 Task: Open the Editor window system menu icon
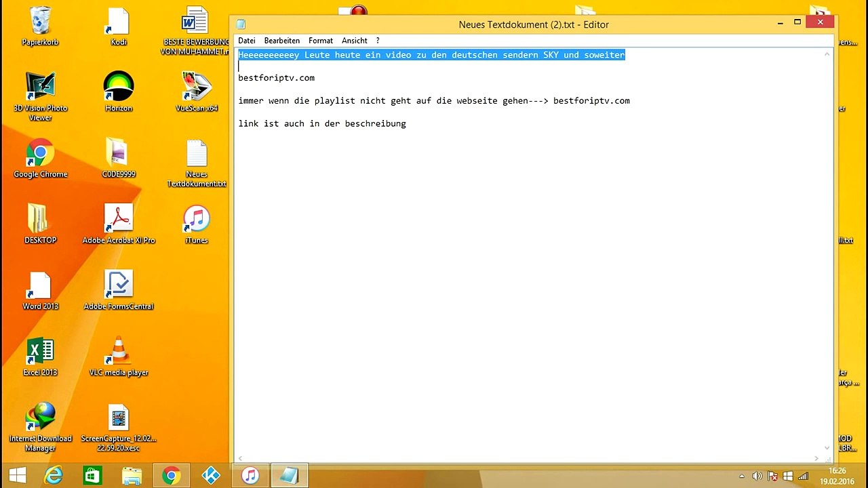pos(241,24)
